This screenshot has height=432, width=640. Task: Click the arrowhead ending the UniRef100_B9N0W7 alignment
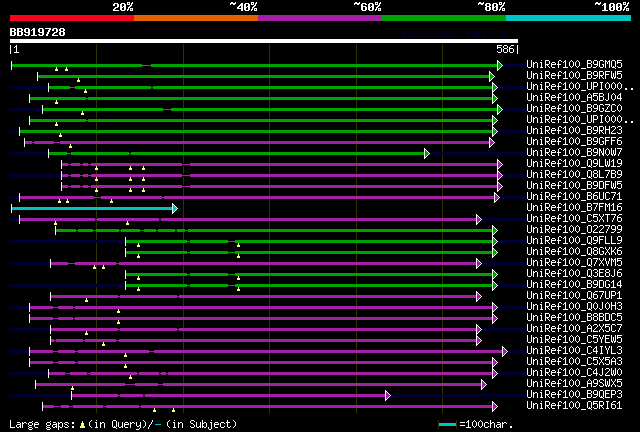[427, 154]
